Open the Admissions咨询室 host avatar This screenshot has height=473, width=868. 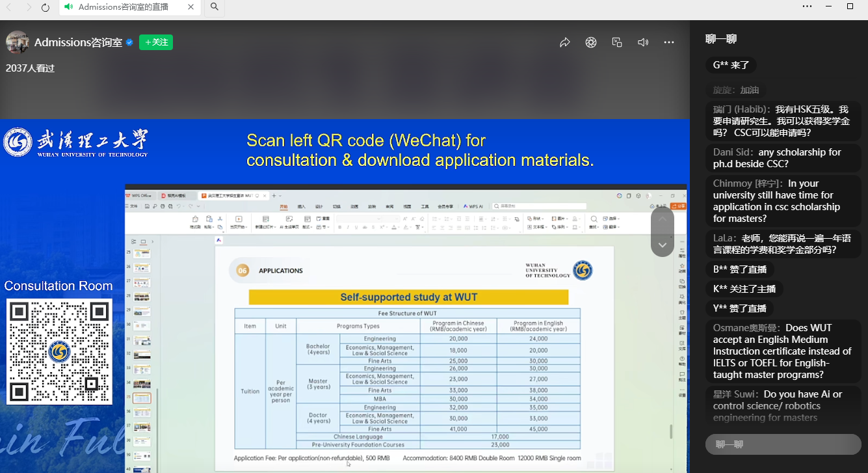click(17, 42)
